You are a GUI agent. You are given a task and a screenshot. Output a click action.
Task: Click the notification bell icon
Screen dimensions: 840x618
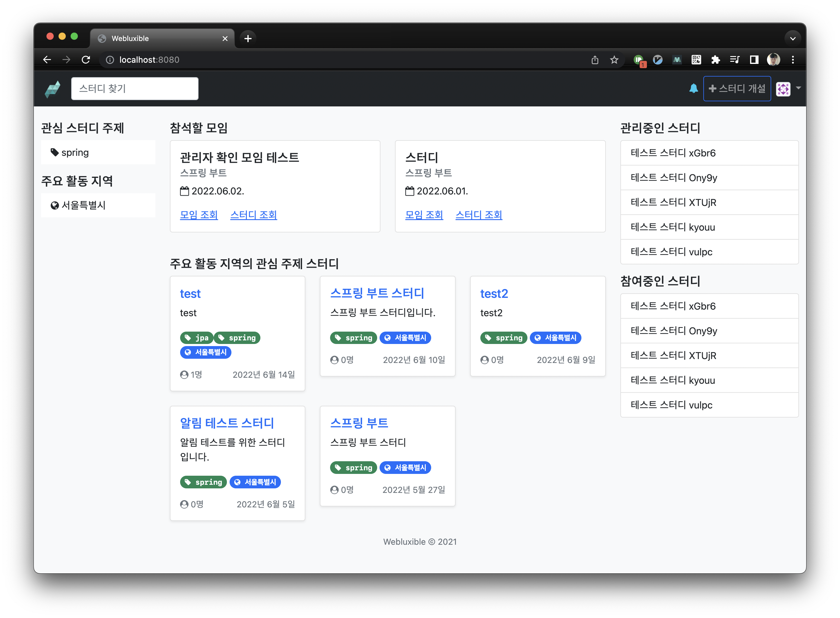(x=693, y=89)
